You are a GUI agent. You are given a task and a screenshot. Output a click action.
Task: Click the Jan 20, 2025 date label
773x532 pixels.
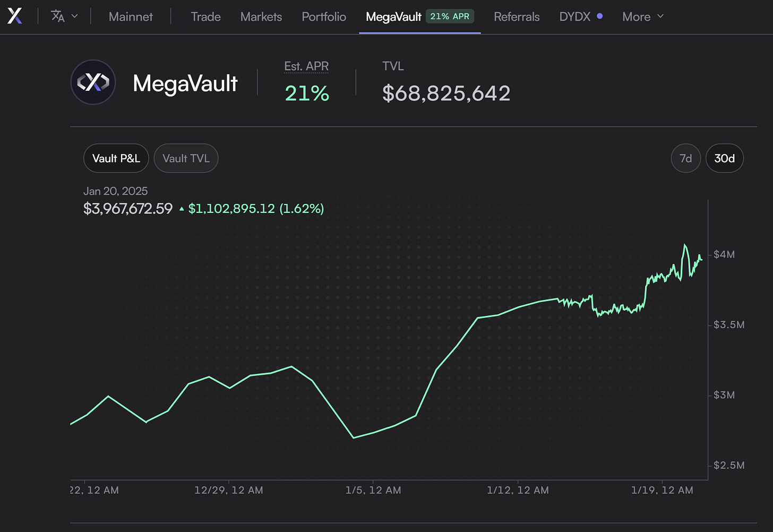(x=115, y=191)
